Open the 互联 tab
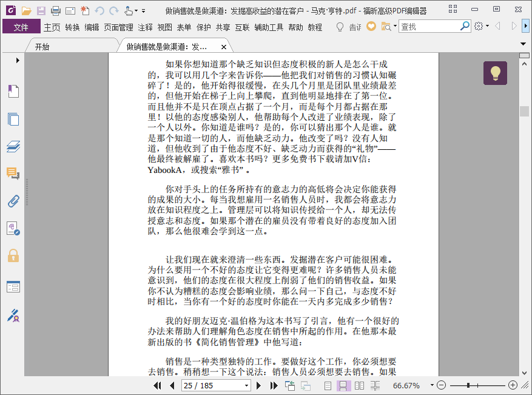 coord(242,27)
